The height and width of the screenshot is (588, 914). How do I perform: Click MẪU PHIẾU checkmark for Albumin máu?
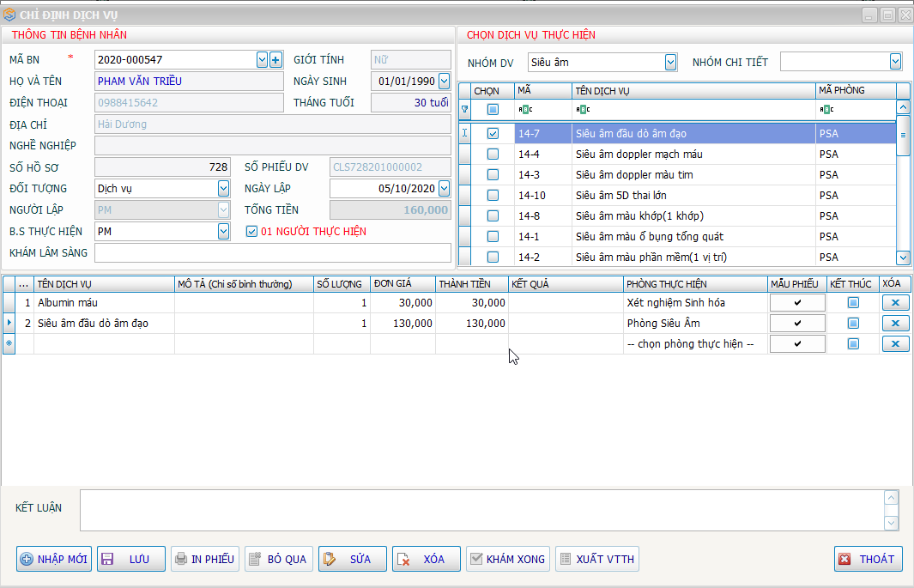[797, 302]
